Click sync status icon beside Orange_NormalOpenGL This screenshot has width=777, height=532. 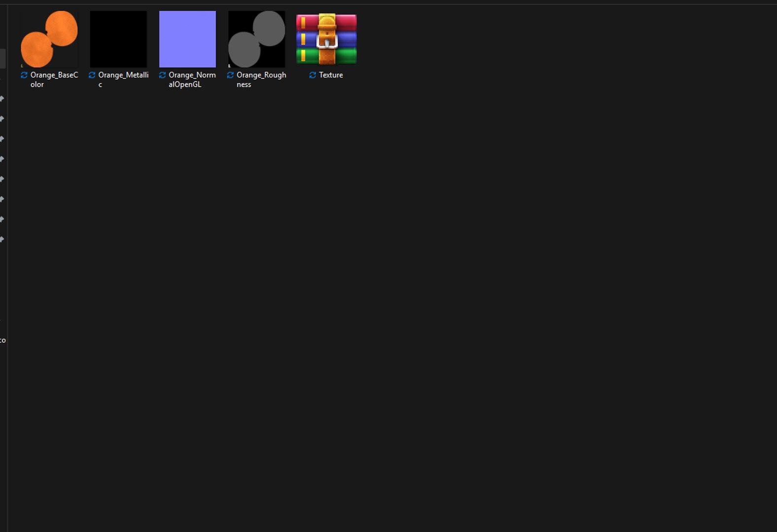(x=162, y=75)
